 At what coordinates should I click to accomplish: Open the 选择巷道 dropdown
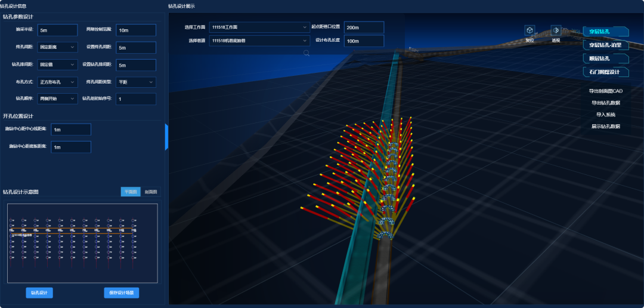(259, 41)
